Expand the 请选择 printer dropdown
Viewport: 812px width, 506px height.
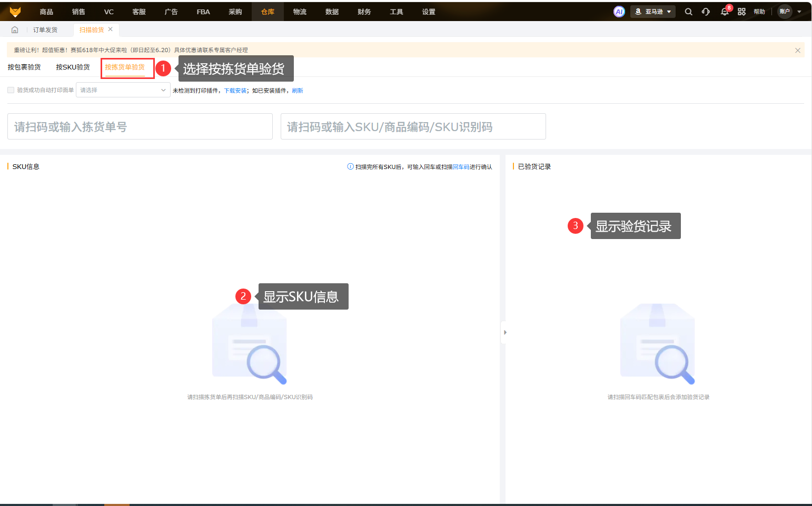coord(123,90)
